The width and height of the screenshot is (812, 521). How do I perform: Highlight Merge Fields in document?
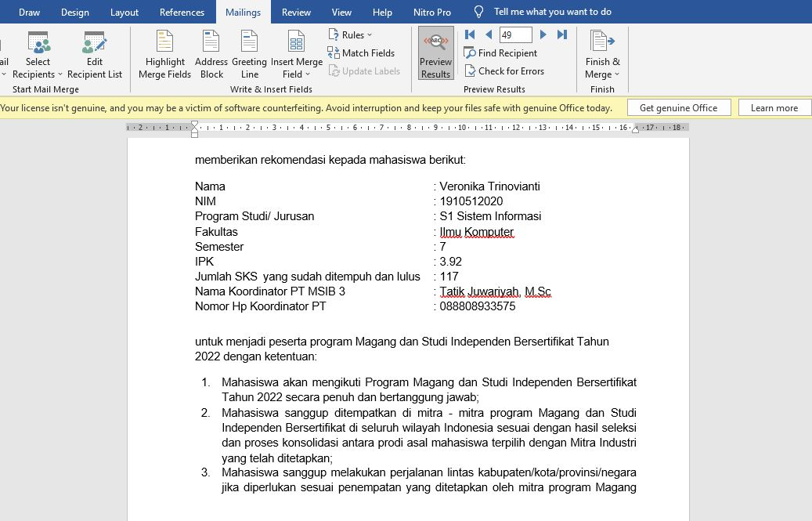point(164,55)
